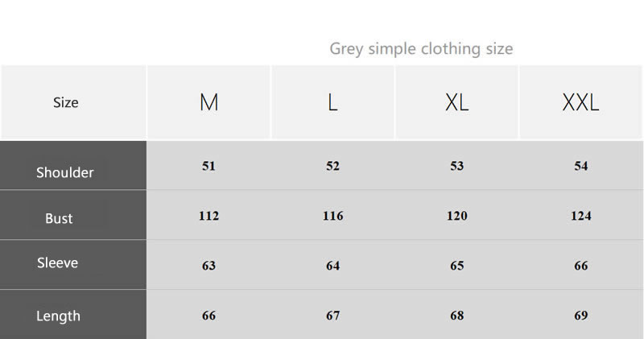Screen dimensions: 644x339
Task: Select length value 67 for size L
Action: coord(332,316)
